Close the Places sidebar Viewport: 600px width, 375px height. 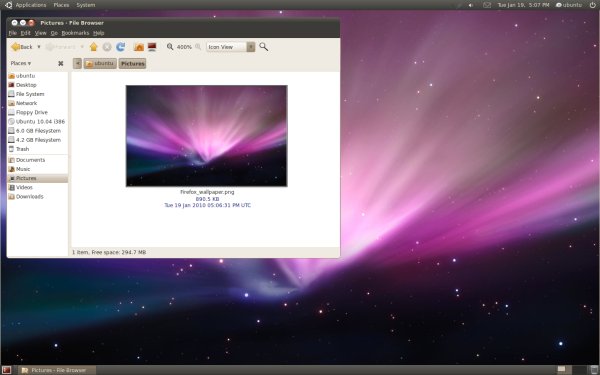tap(60, 64)
